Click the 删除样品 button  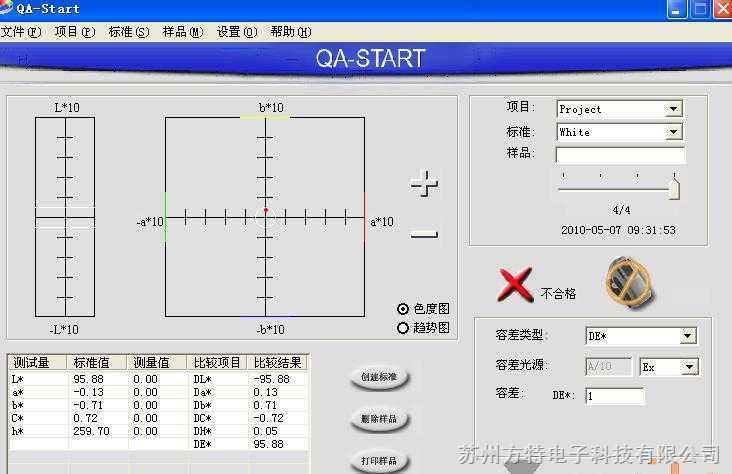coord(379,419)
